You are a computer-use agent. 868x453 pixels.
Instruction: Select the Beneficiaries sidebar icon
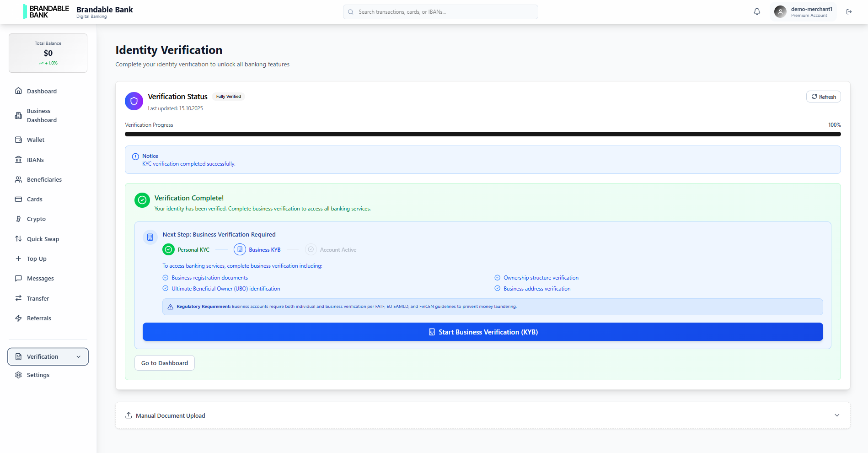(18, 179)
